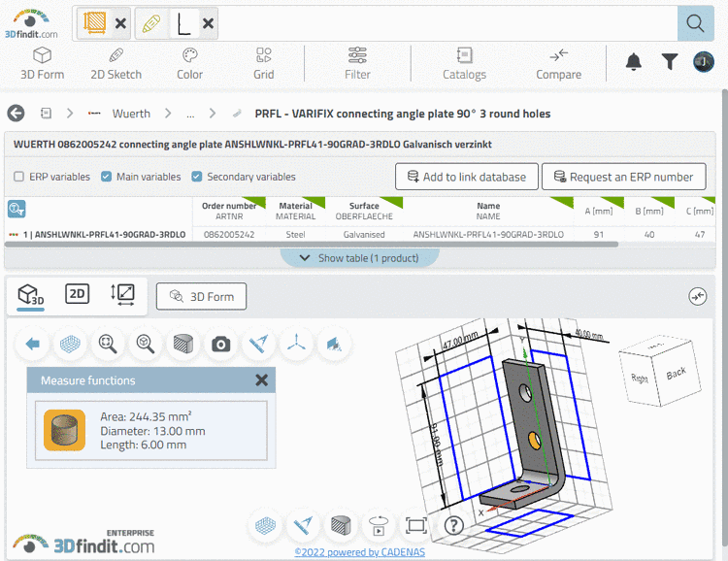Select the measure tool in top toolbar

(x=258, y=345)
